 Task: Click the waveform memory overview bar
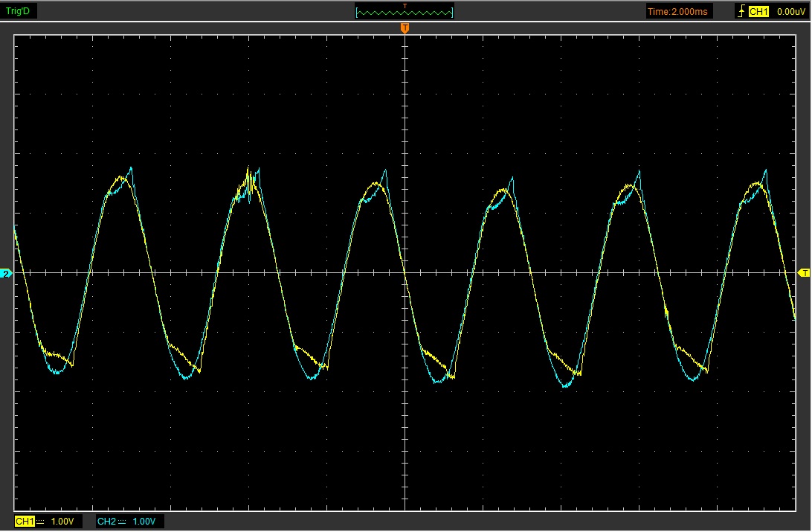click(x=405, y=13)
